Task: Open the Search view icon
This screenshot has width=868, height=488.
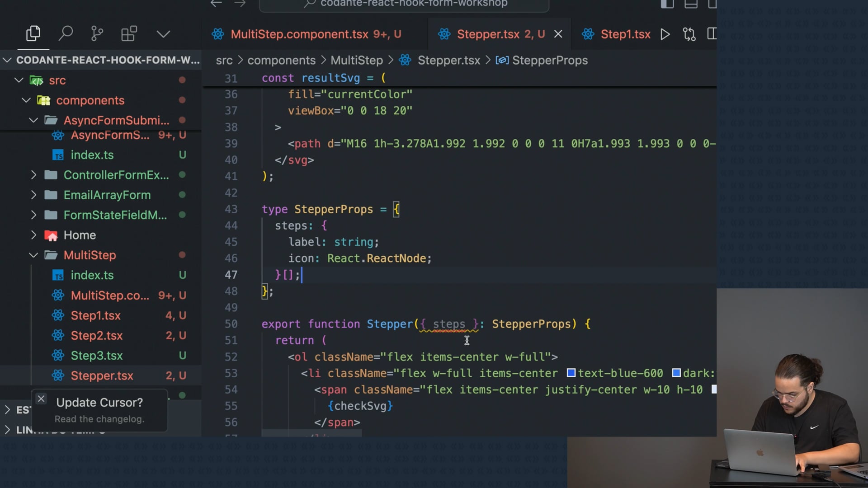Action: [66, 34]
